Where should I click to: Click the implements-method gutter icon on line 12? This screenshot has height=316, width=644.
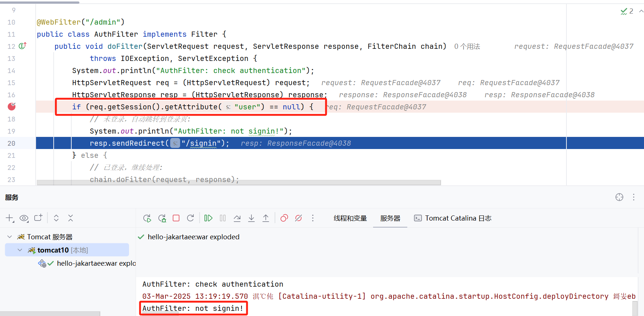[x=22, y=46]
